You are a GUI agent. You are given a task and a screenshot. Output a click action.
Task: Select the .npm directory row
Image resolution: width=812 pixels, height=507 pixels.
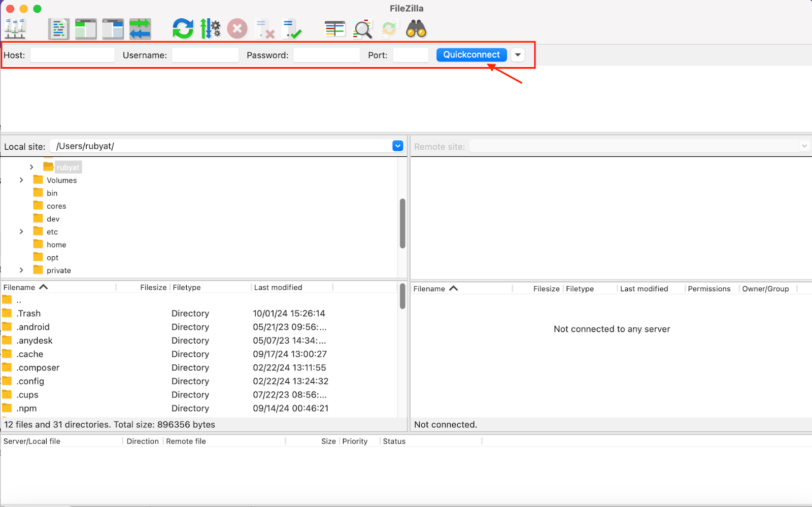[199, 408]
